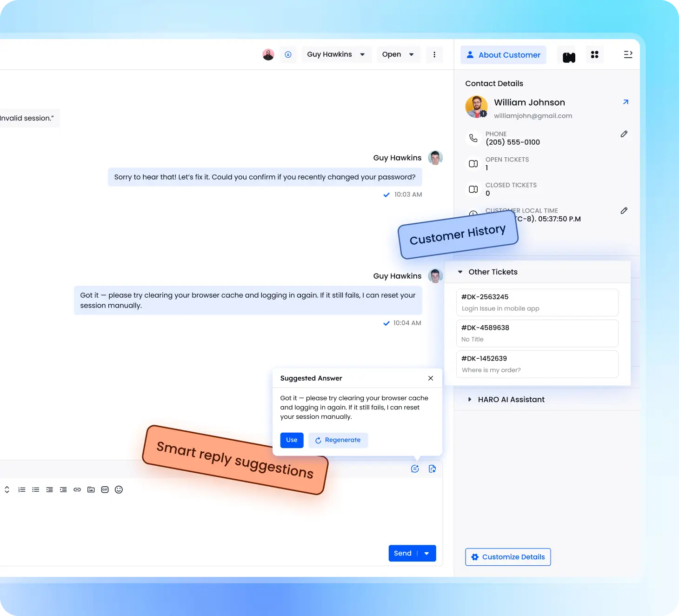Regenerate the suggested answer

coord(338,440)
